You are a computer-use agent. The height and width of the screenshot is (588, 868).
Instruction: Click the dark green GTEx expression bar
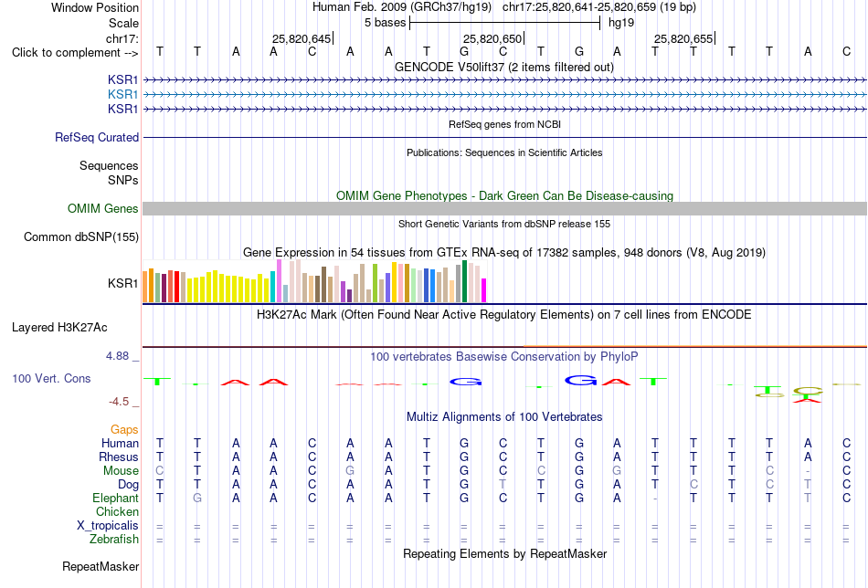(465, 281)
